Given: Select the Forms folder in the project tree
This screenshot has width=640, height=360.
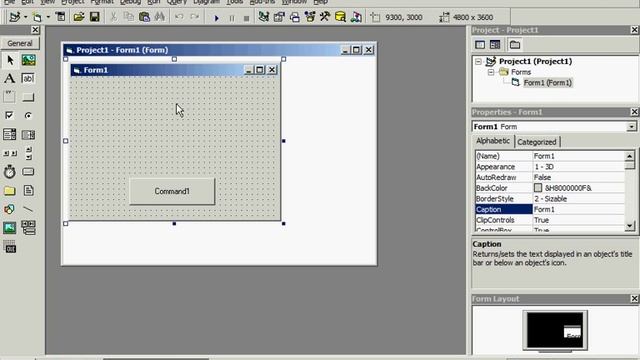Looking at the screenshot, I should coord(521,72).
